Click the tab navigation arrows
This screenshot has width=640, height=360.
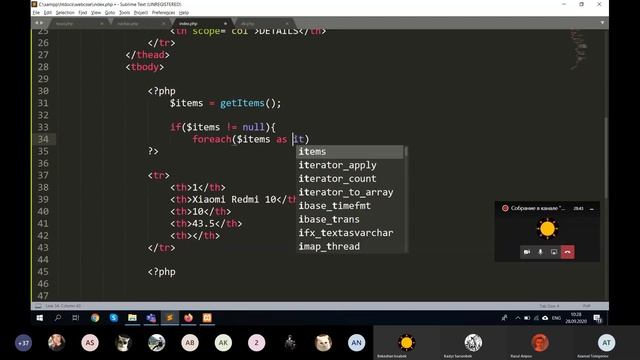click(39, 23)
